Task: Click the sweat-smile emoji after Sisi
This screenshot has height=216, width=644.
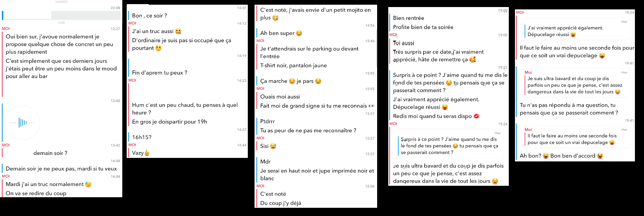Action: [273, 146]
